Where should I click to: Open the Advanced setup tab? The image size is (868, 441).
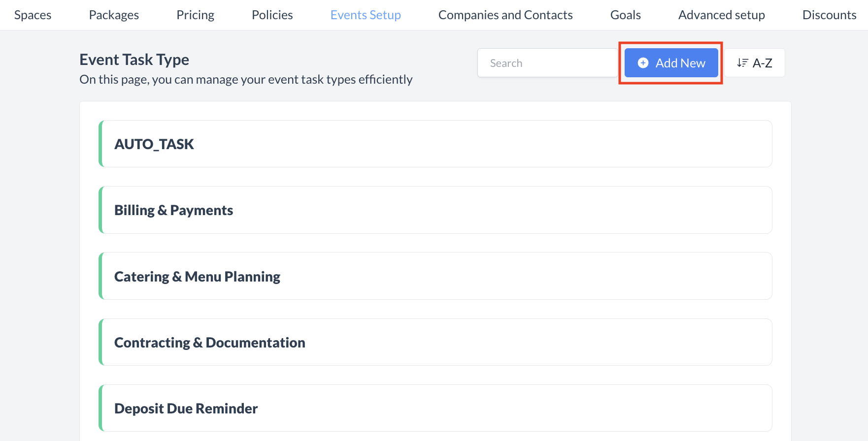(721, 15)
